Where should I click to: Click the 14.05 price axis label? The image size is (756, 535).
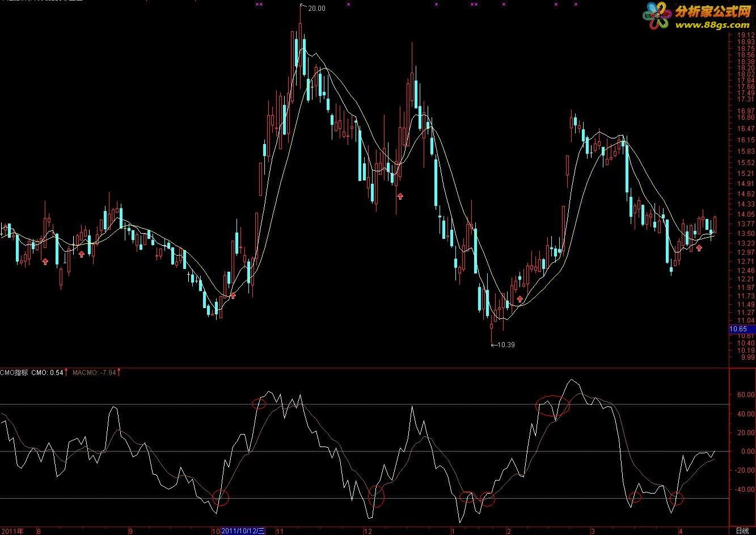pos(746,214)
